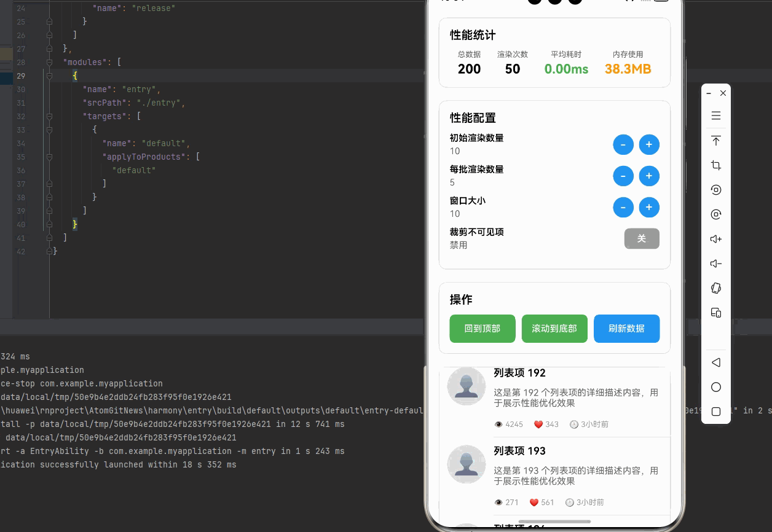Click the fold end marker at line 40
772x532 pixels.
pyautogui.click(x=50, y=224)
